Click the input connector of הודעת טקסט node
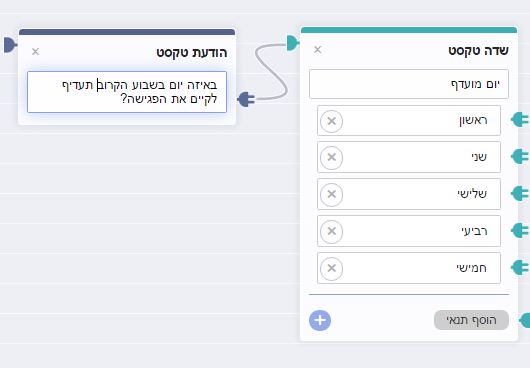The image size is (530, 368). coord(10,45)
